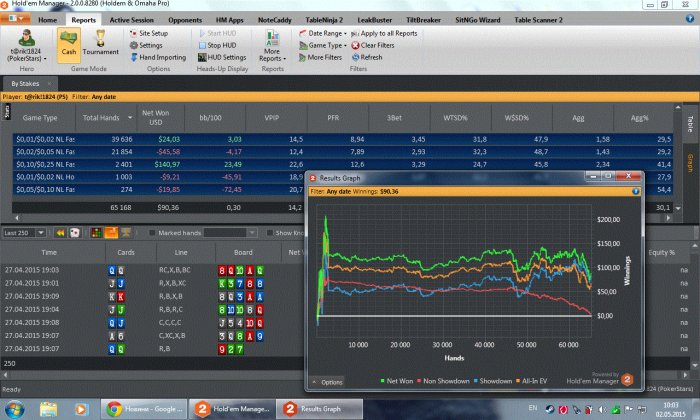700x420 pixels.
Task: Click Stop HUD
Action: coord(217,46)
